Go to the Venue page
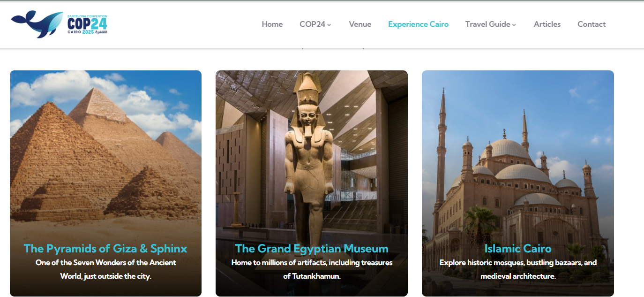This screenshot has width=644, height=297. point(360,24)
